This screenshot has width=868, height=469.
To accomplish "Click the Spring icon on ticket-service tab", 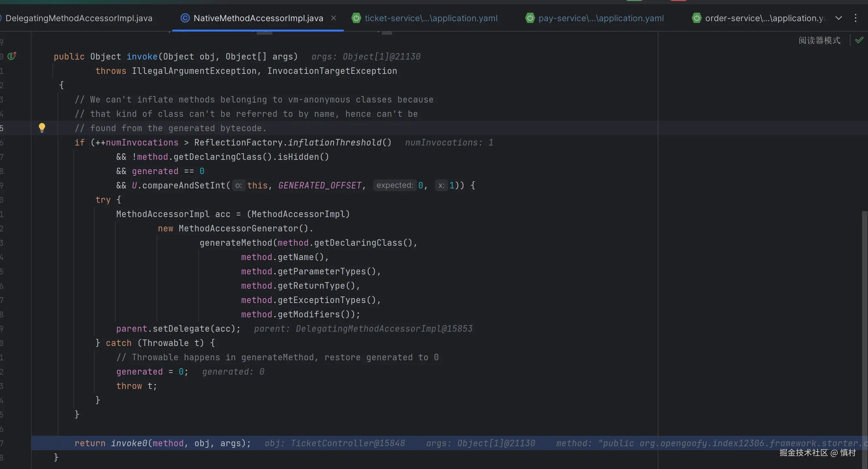I will [356, 18].
